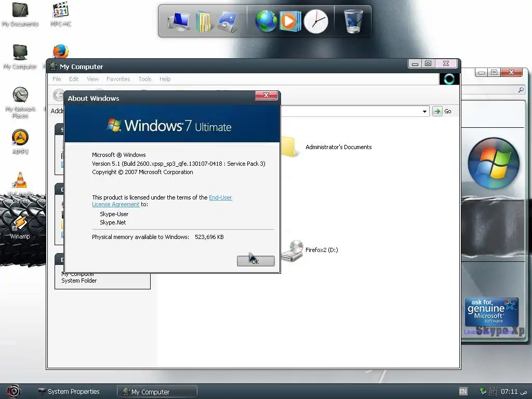Click the Start orb button
This screenshot has width=532, height=399.
[x=14, y=391]
